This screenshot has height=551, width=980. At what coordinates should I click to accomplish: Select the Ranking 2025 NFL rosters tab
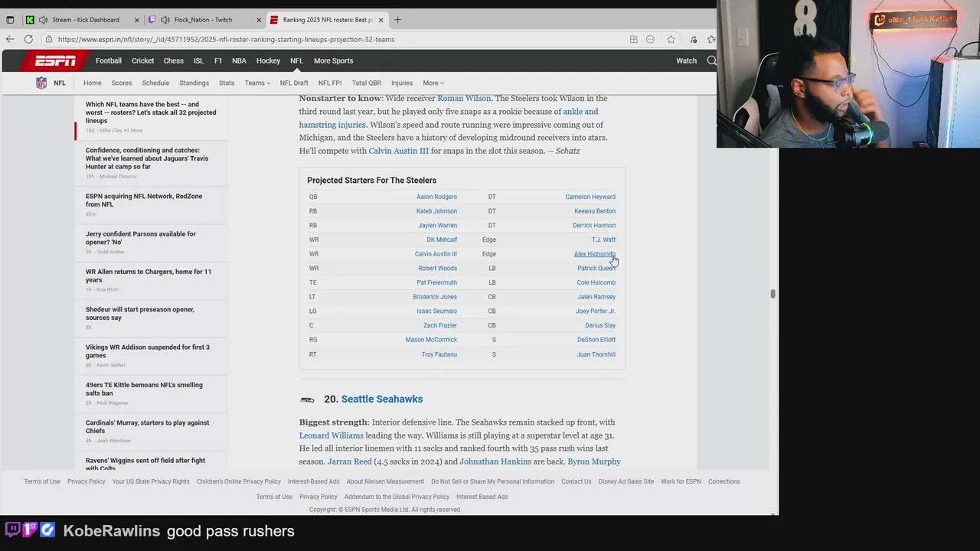[327, 20]
